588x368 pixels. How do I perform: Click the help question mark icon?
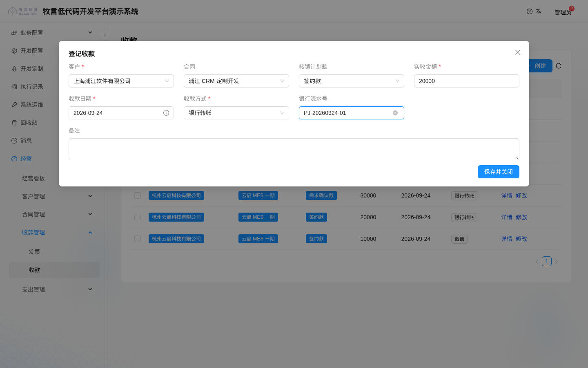coord(530,11)
